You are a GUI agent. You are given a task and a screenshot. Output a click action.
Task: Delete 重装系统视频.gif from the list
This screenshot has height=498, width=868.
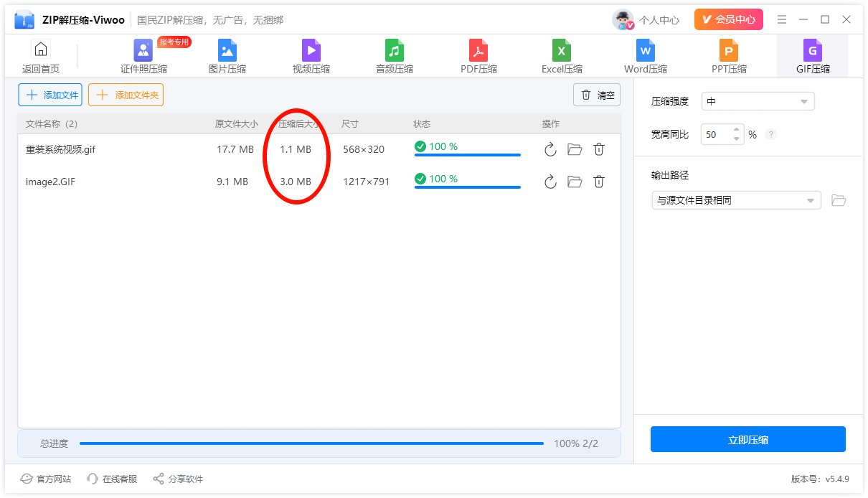coord(599,149)
